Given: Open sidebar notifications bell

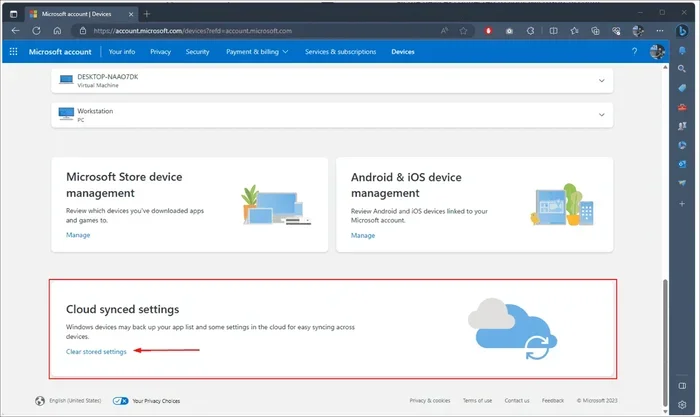Looking at the screenshot, I should (x=682, y=50).
